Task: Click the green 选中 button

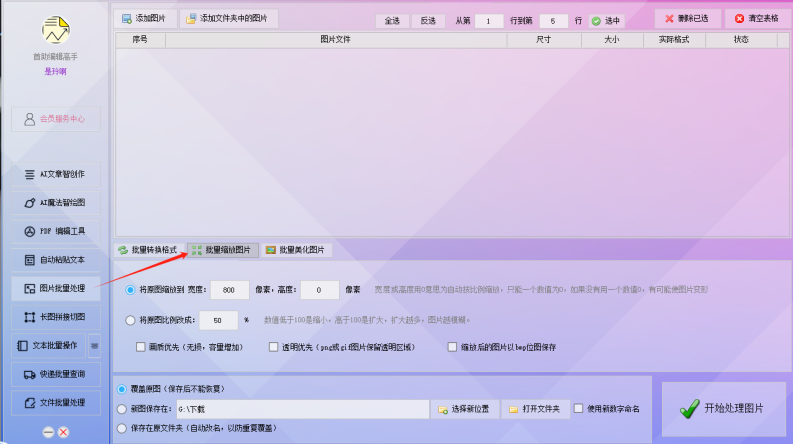Action: tap(606, 21)
